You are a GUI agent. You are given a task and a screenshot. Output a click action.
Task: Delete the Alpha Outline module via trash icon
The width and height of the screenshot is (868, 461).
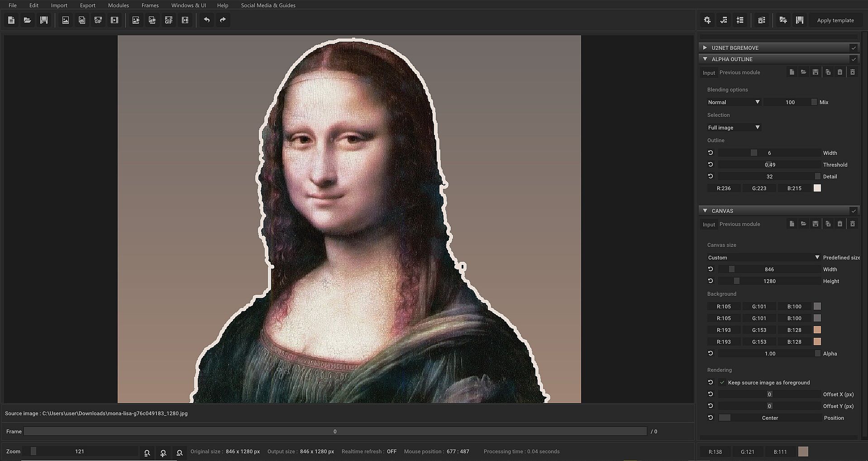[x=852, y=72]
